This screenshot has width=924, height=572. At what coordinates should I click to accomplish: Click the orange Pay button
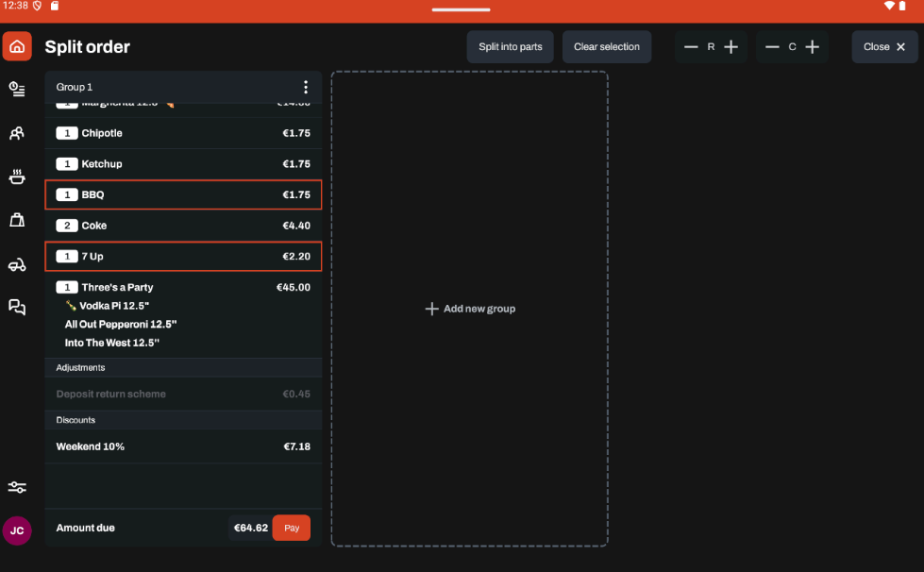point(292,528)
